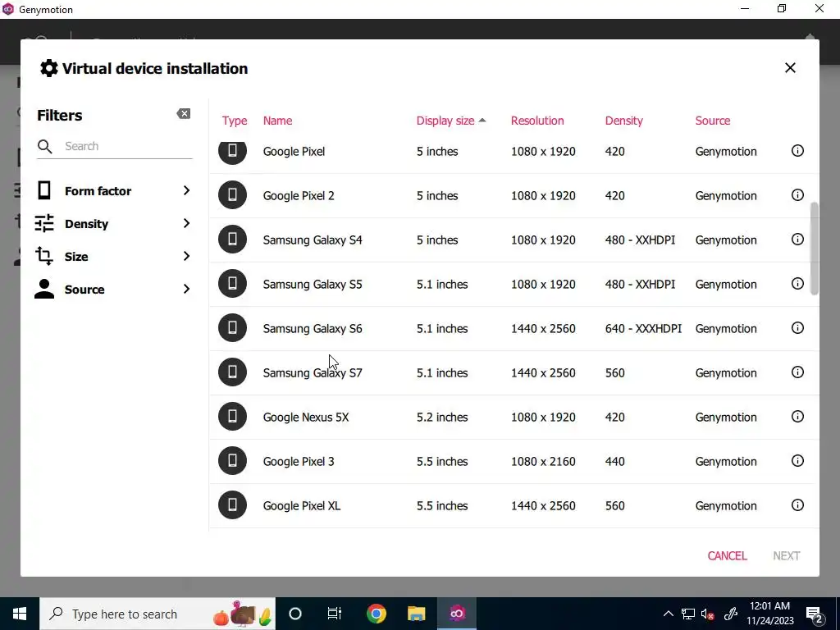Select Google Pixel XL device name

click(x=302, y=505)
